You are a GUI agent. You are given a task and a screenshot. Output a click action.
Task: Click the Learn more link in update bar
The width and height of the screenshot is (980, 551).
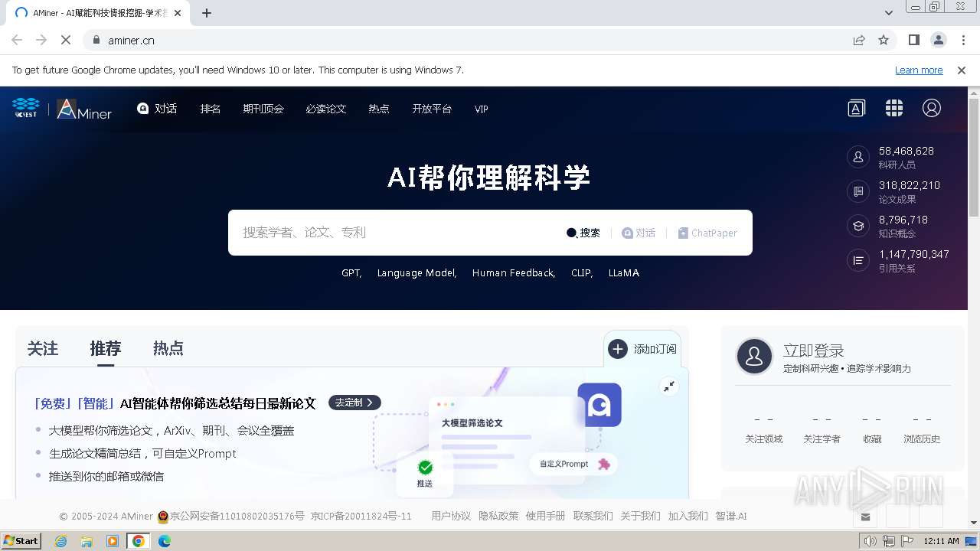click(x=919, y=70)
